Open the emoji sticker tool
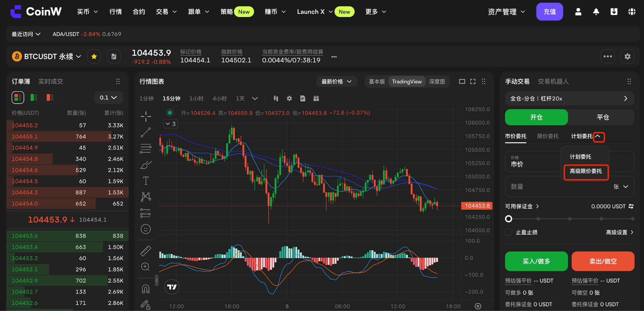The height and width of the screenshot is (311, 644). [146, 229]
